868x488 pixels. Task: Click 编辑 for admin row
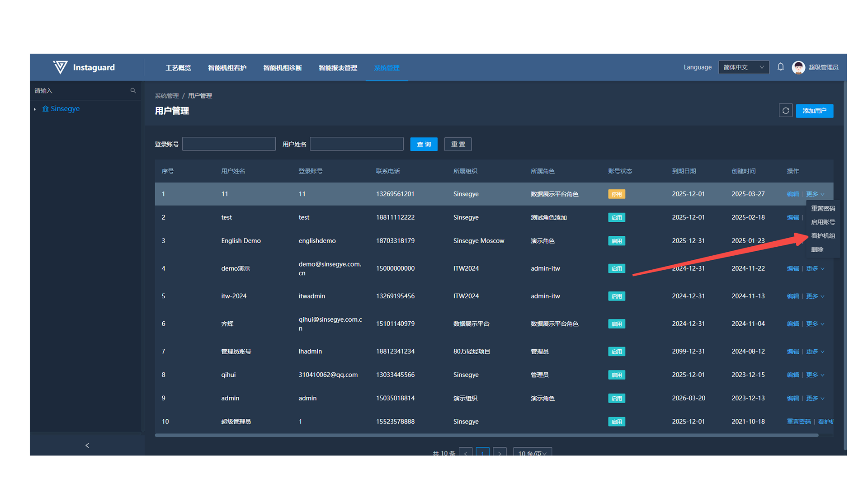click(793, 399)
